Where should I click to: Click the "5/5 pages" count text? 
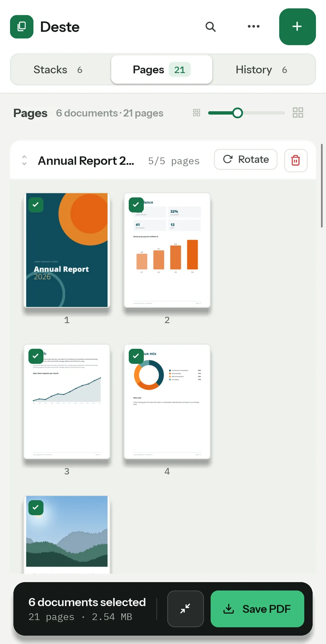click(x=174, y=161)
